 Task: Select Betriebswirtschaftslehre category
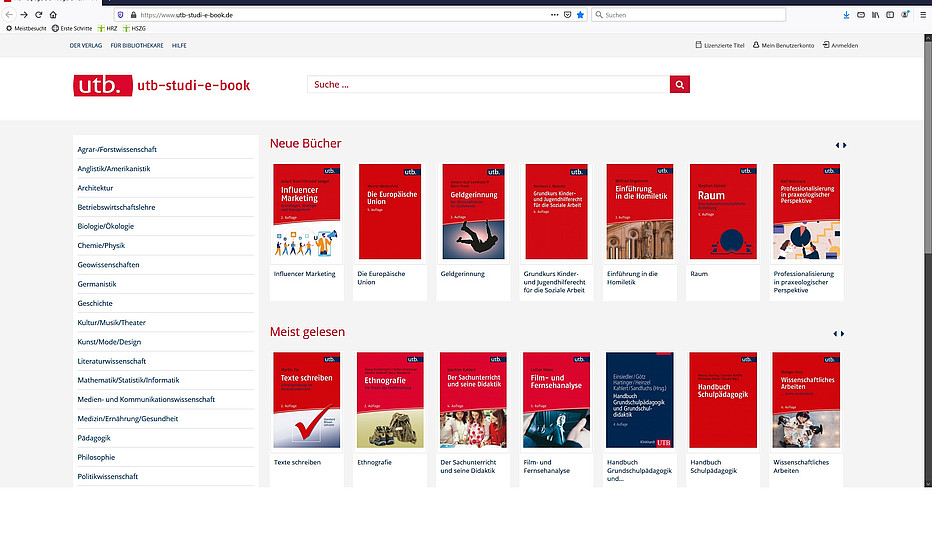pos(116,207)
